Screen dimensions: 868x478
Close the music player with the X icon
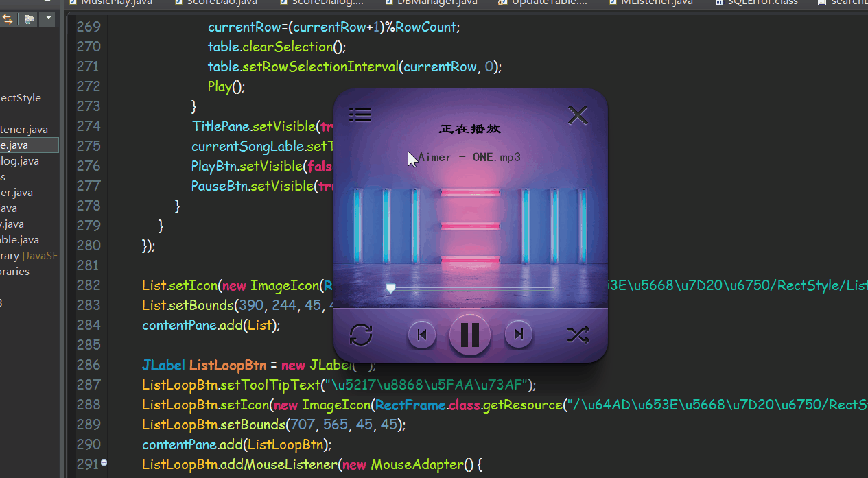pyautogui.click(x=578, y=115)
